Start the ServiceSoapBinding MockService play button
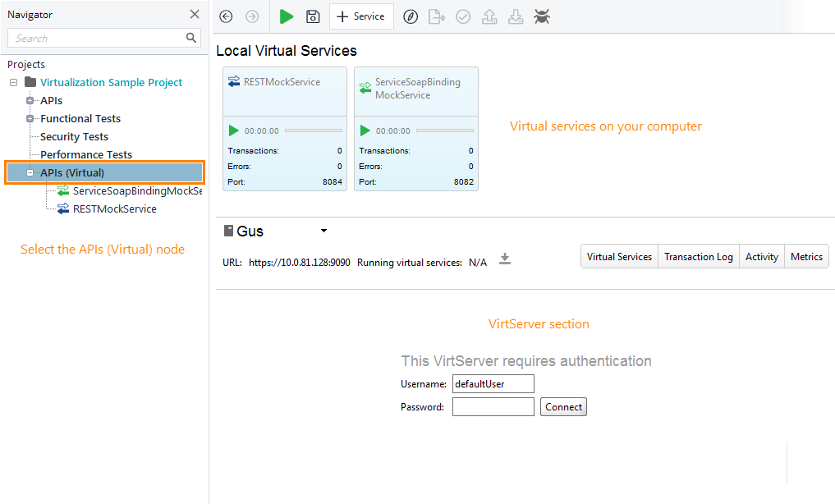 click(x=364, y=130)
